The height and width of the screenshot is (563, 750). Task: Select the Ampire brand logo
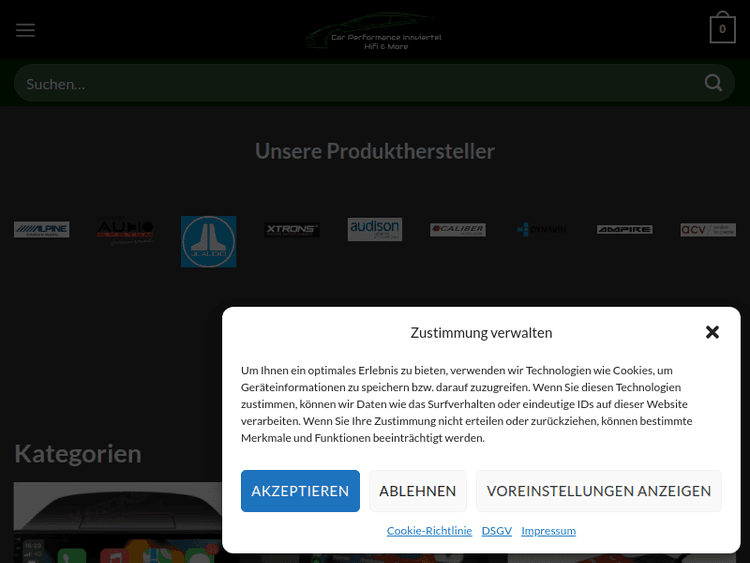[625, 230]
